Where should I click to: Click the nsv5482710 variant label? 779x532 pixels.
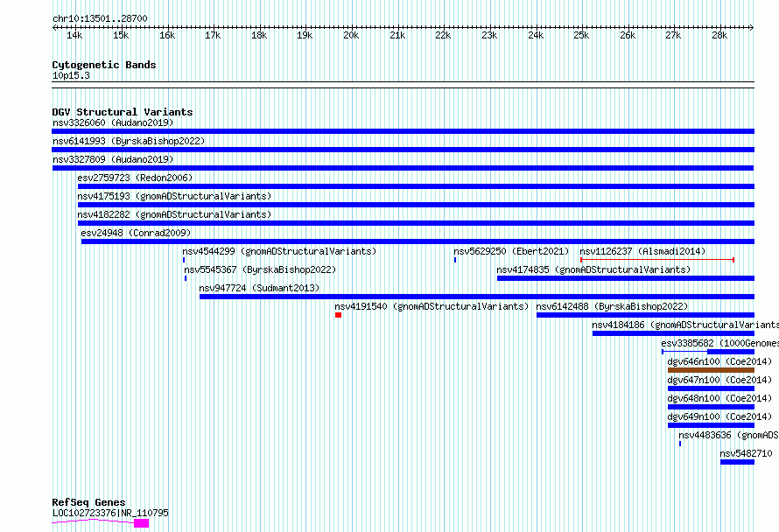pos(747,453)
